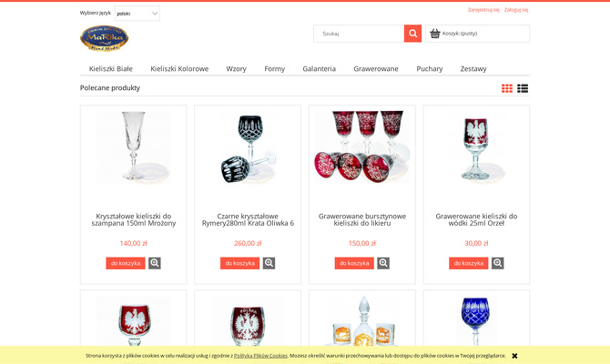Focus the Szukaj search field
Screen dimensions: 610x364
point(359,34)
